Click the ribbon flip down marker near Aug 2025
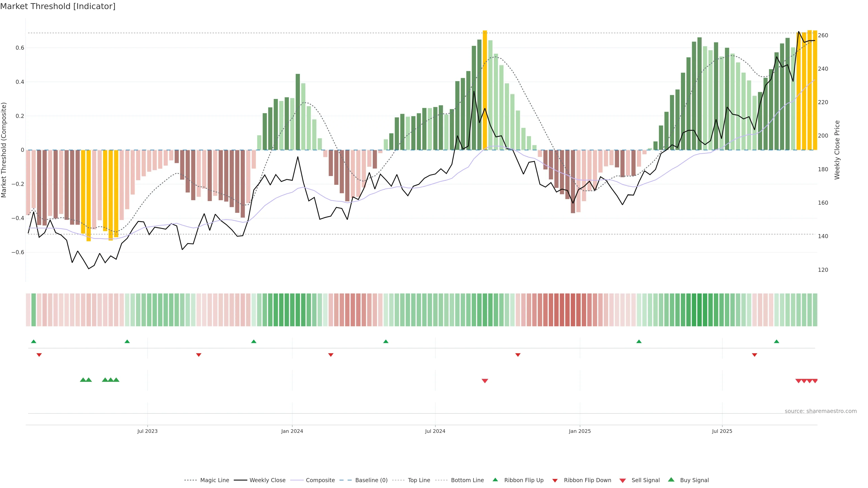This screenshot has width=868, height=488. coord(755,355)
